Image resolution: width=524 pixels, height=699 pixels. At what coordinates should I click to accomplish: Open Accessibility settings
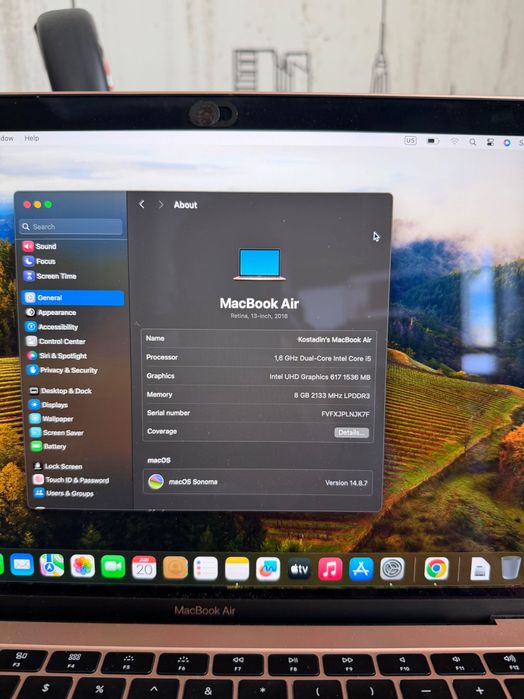(x=52, y=327)
